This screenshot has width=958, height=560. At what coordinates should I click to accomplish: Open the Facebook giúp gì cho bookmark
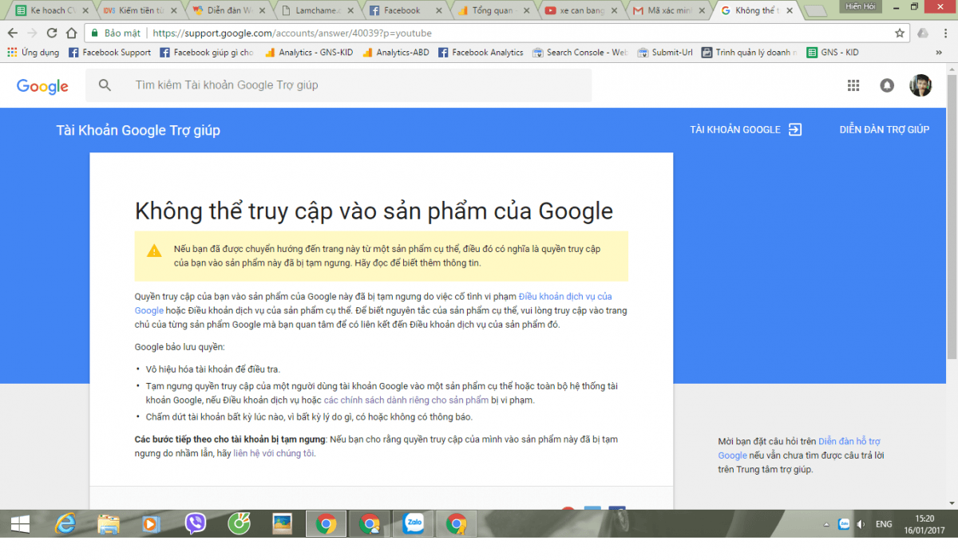click(207, 53)
